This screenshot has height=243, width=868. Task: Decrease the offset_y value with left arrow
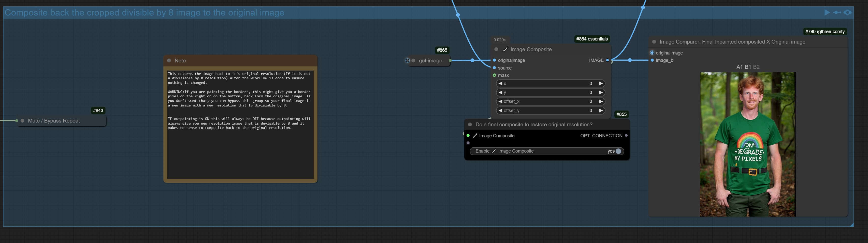tap(500, 111)
